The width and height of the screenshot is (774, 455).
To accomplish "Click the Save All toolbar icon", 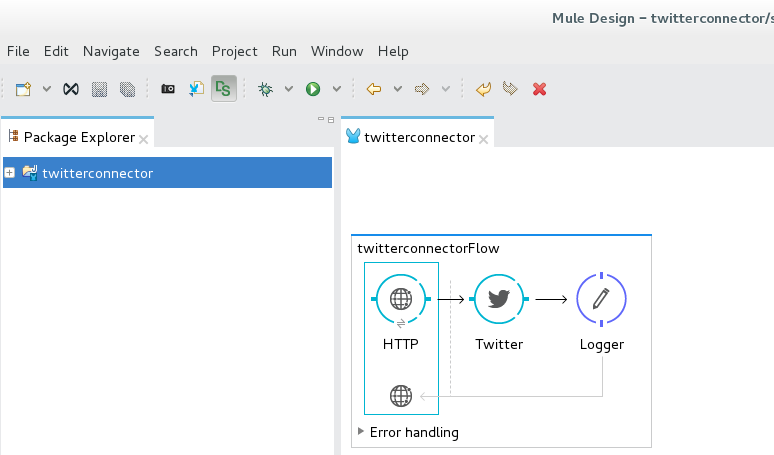I will tap(127, 89).
